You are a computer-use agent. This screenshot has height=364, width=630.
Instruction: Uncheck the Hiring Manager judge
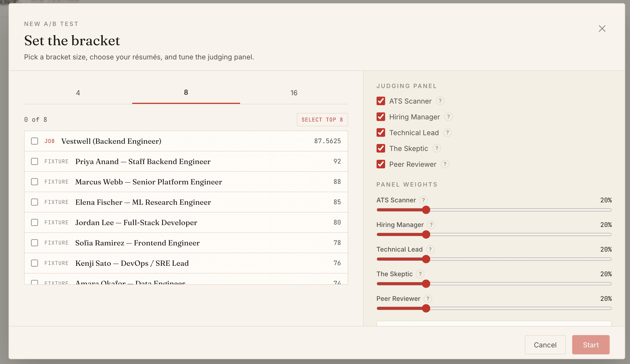[x=381, y=117]
